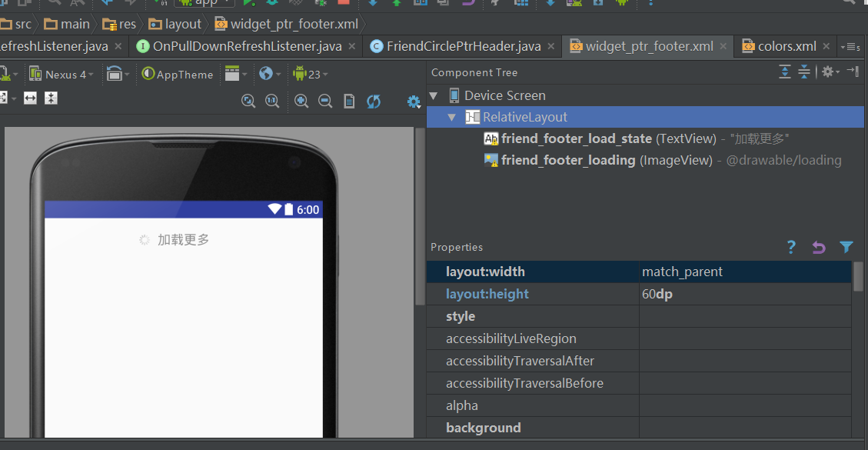Switch to FriendCirclePtrHeader.java tab
The width and height of the screenshot is (868, 450).
462,47
